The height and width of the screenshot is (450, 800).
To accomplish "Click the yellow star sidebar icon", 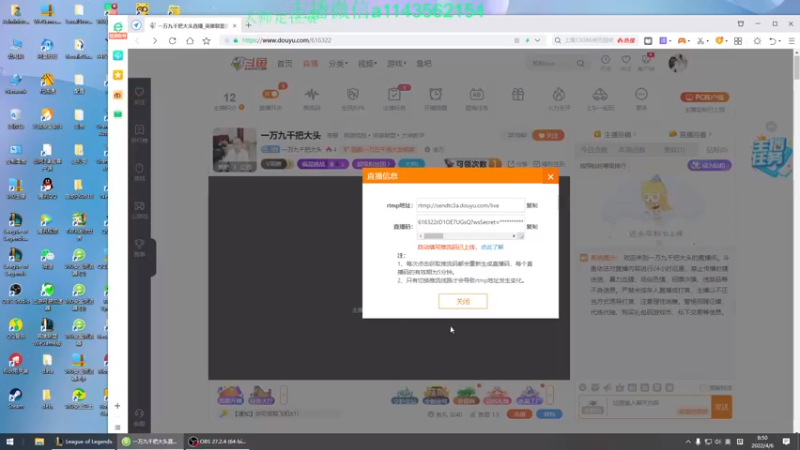I will click(x=118, y=75).
